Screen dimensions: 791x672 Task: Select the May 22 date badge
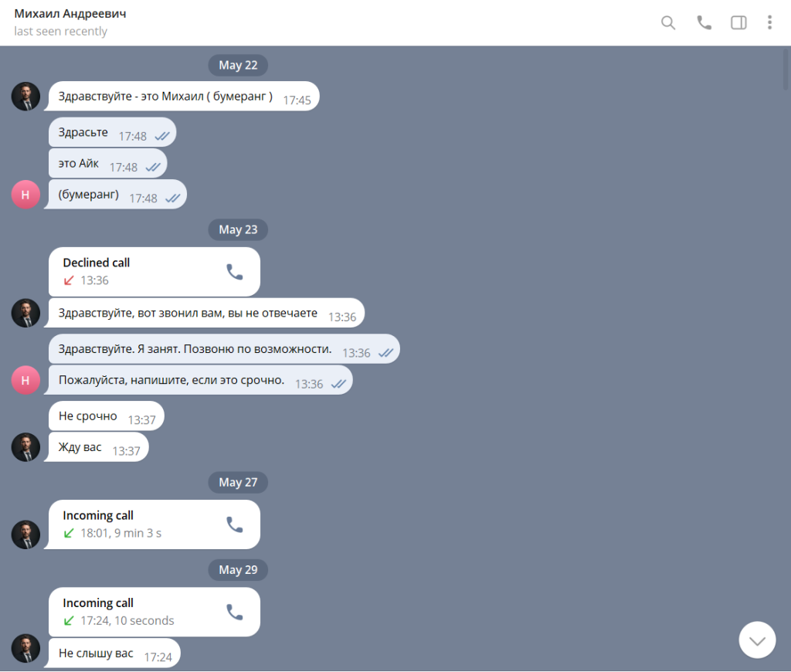pos(238,65)
